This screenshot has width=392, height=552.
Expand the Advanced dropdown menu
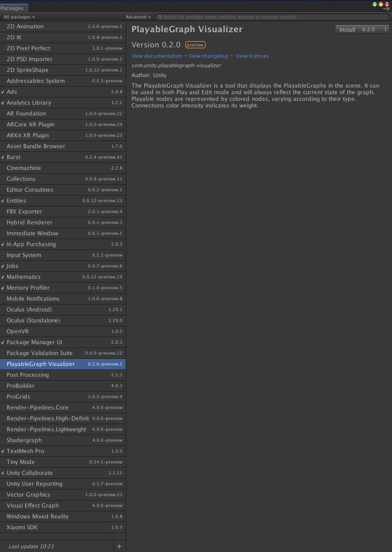coord(139,17)
